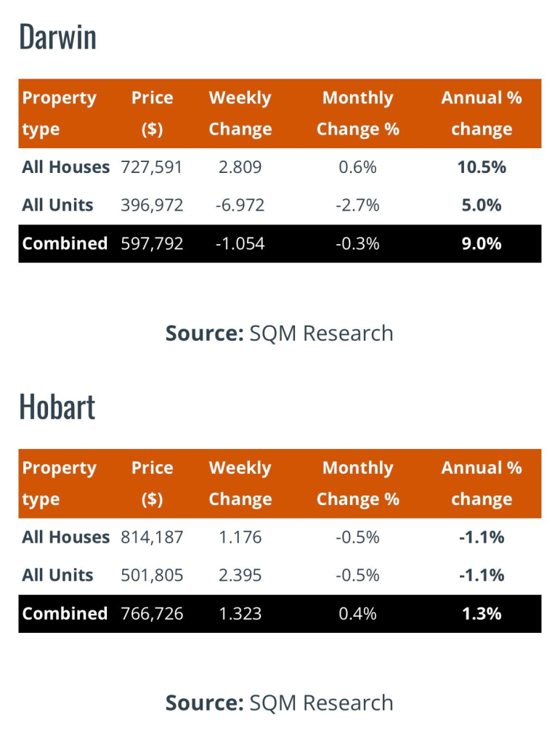Viewport: 560px width, 744px height.
Task: Click Darwin houses annual change 10.5%
Action: (481, 167)
